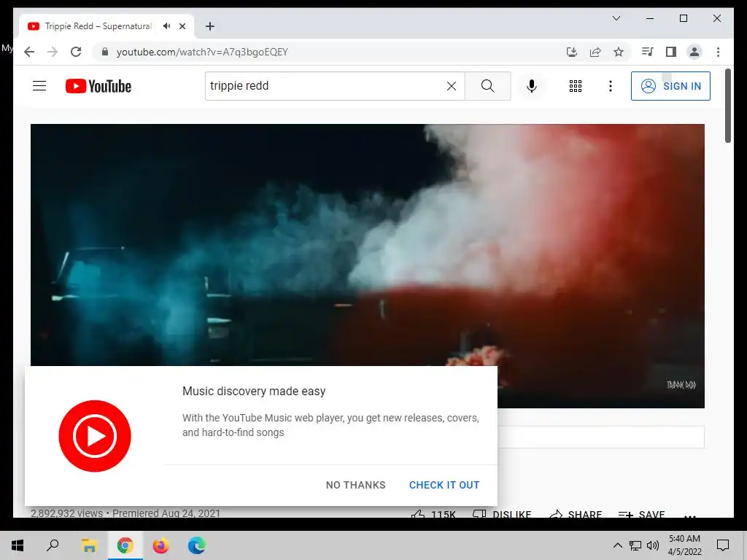The image size is (747, 560).
Task: Show hidden tray icons chevron
Action: click(x=617, y=545)
